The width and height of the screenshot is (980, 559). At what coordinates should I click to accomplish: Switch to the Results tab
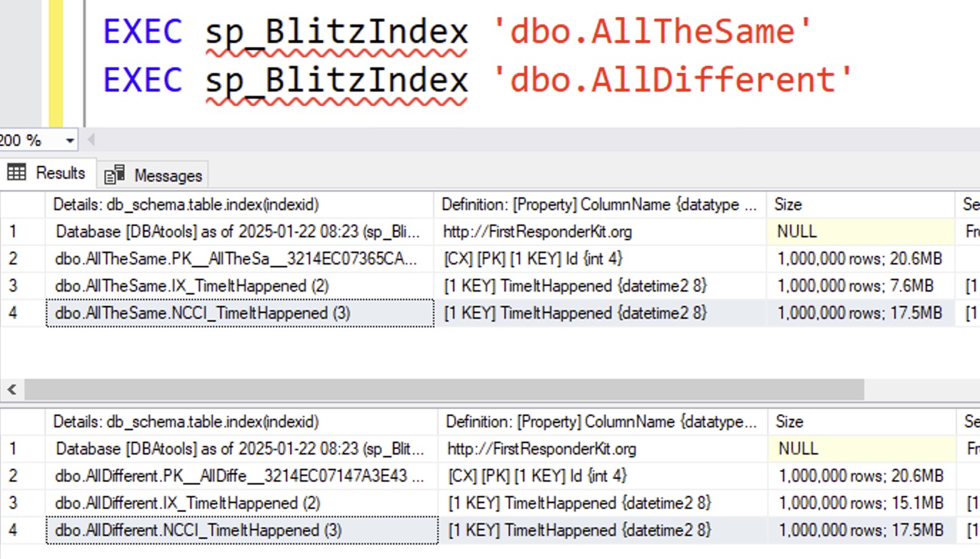pyautogui.click(x=48, y=173)
